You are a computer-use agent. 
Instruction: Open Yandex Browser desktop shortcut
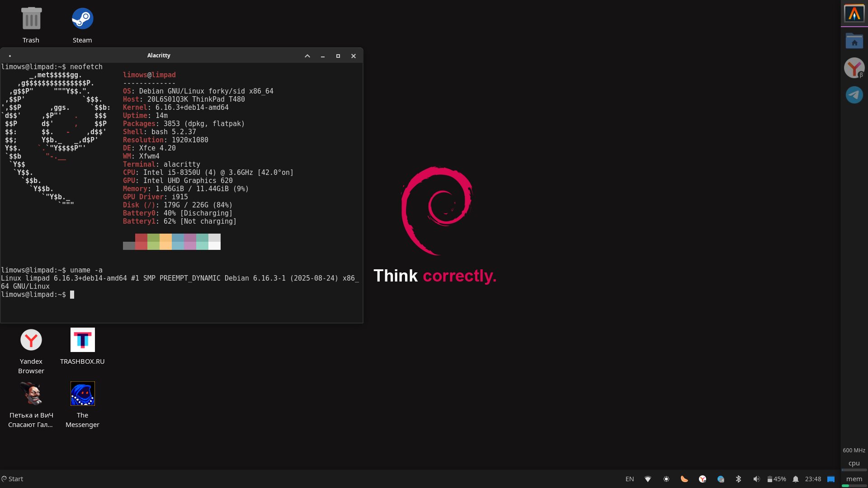(31, 351)
